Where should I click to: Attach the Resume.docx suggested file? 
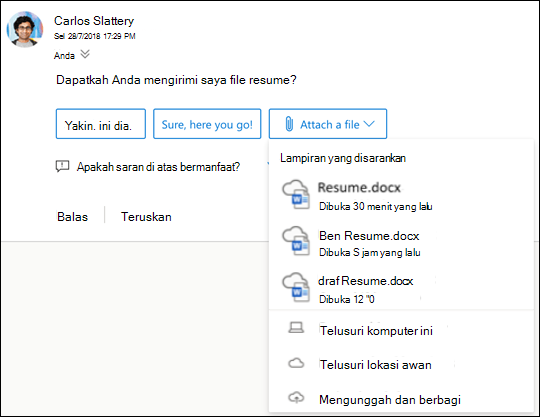(401, 196)
